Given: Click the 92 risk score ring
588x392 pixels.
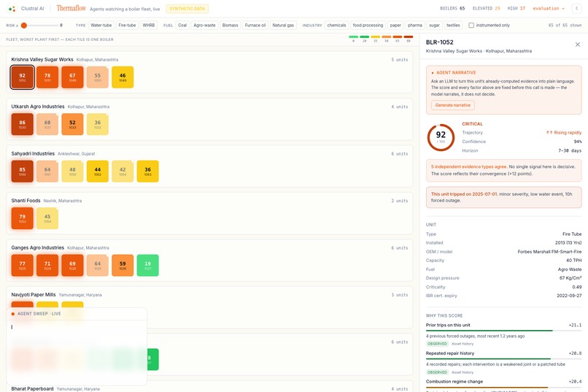Looking at the screenshot, I should 441,137.
